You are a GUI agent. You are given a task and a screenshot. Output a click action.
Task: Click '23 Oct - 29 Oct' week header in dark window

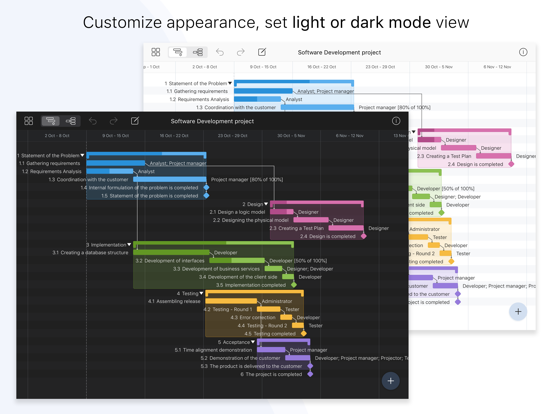coord(233,136)
